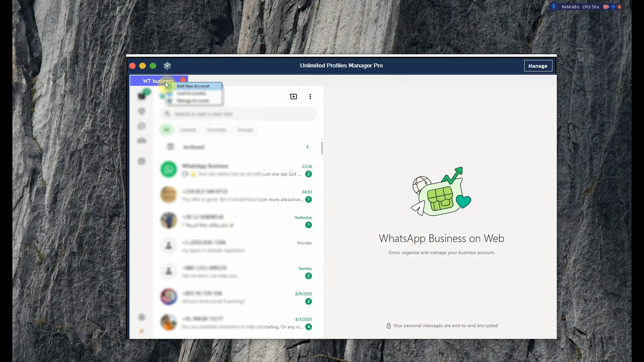The height and width of the screenshot is (362, 644).
Task: Open the green WhatsApp Business chat avatar
Action: (168, 170)
